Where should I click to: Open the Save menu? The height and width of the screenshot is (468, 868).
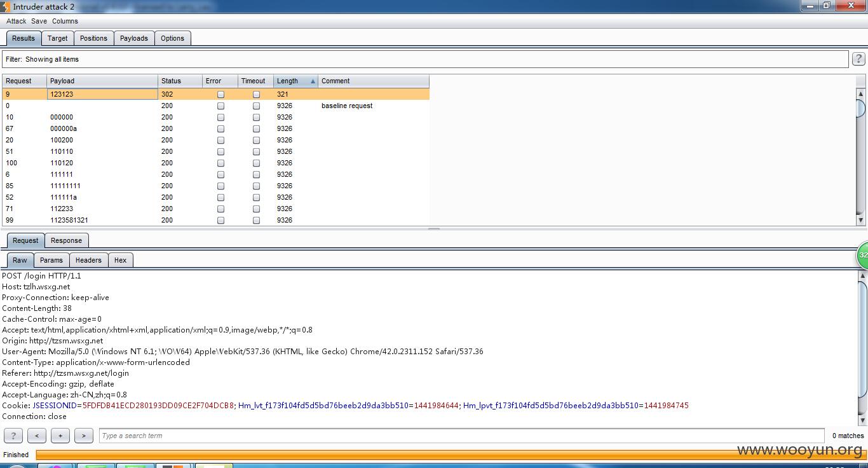click(39, 21)
